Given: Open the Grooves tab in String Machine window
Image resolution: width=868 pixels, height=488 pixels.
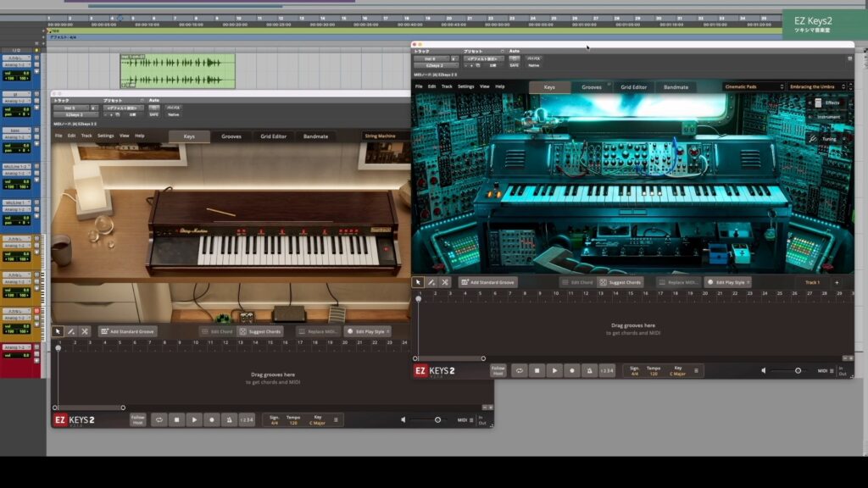Looking at the screenshot, I should [x=231, y=136].
